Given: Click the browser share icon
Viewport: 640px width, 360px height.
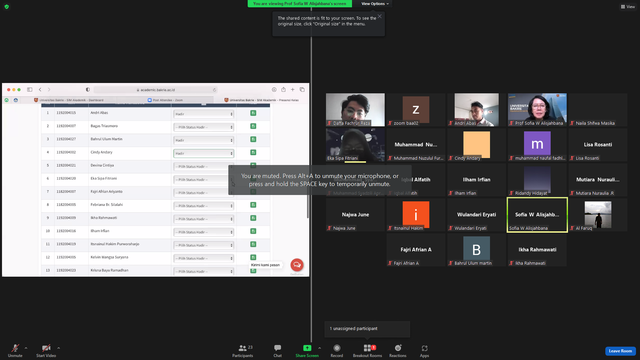Looking at the screenshot, I should pyautogui.click(x=283, y=89).
